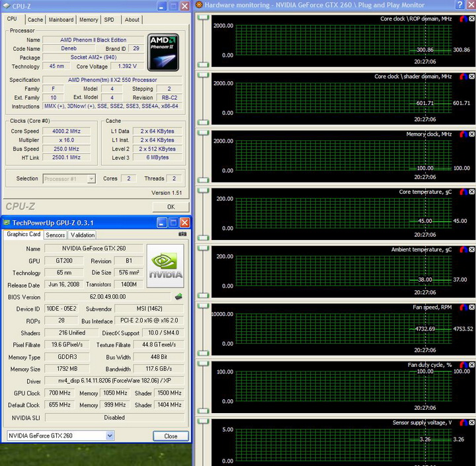This screenshot has width=476, height=466.
Task: Grab the top range handle of the Memory clock graph
Action: point(204,133)
